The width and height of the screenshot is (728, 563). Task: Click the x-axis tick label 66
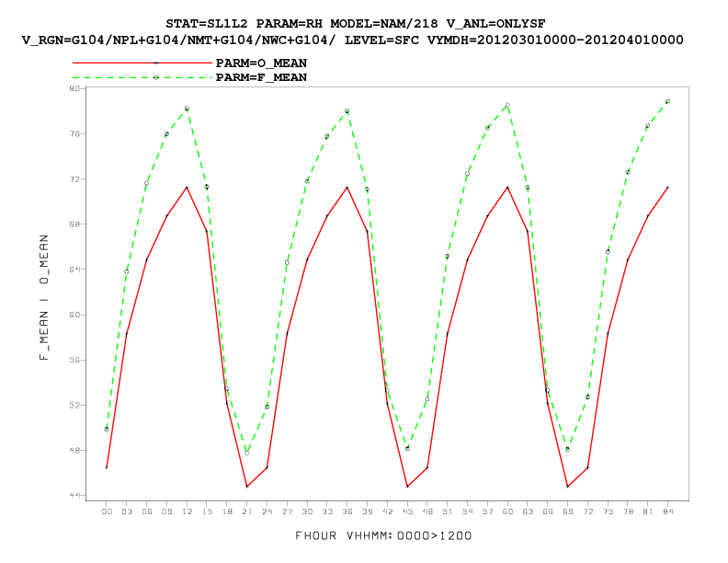tap(548, 511)
